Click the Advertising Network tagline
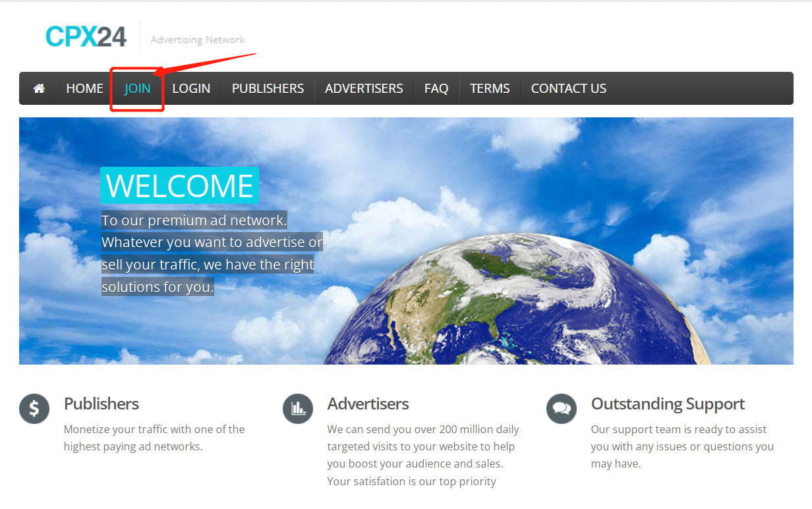 click(x=198, y=40)
